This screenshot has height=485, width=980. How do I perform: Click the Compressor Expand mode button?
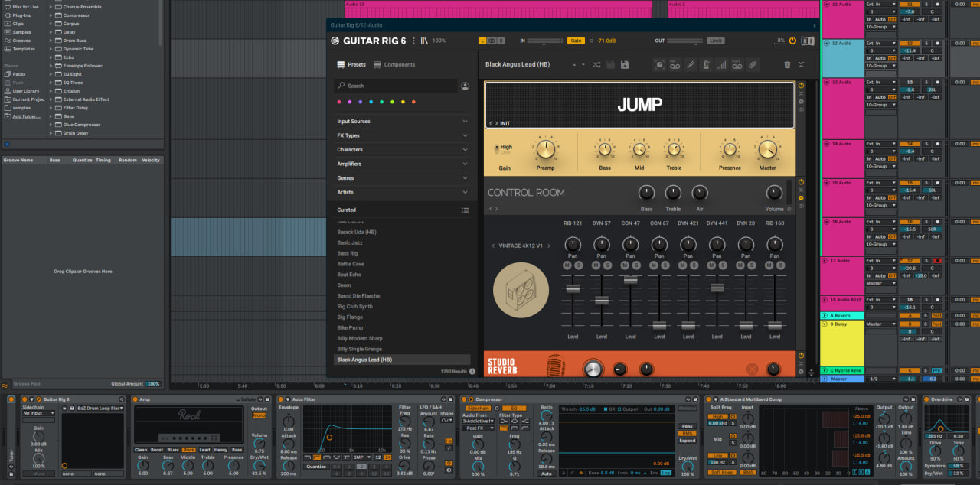click(x=688, y=441)
